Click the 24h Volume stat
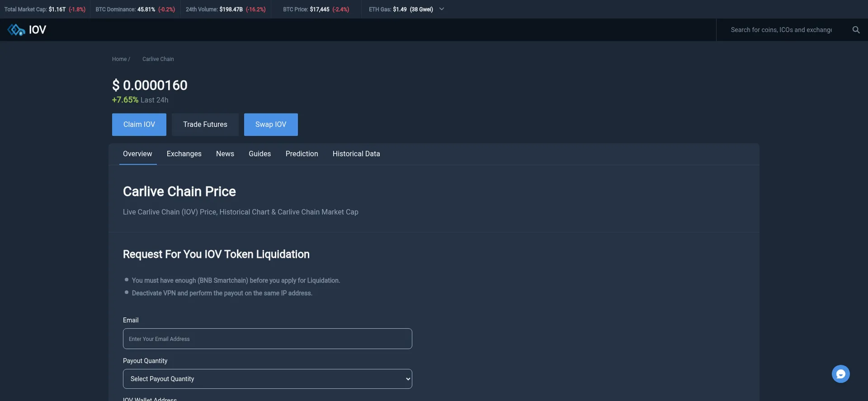The image size is (868, 401). (x=226, y=9)
